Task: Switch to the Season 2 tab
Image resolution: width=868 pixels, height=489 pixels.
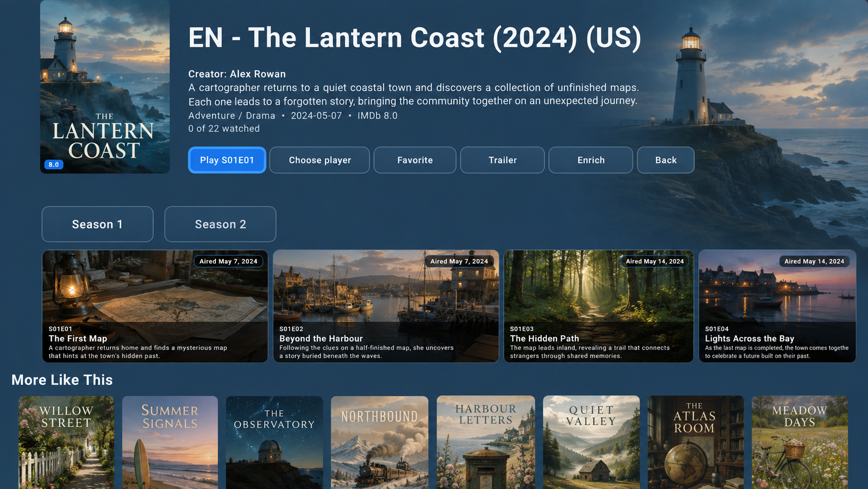Action: (x=220, y=224)
